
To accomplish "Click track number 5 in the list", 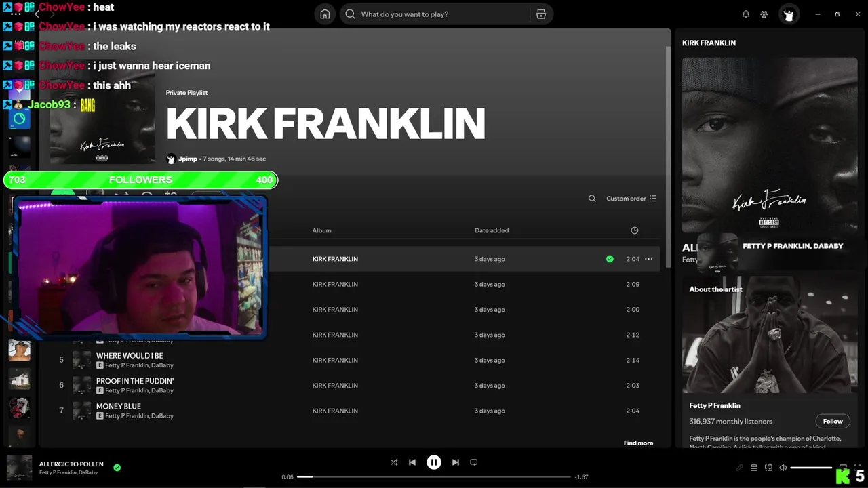I will point(61,360).
